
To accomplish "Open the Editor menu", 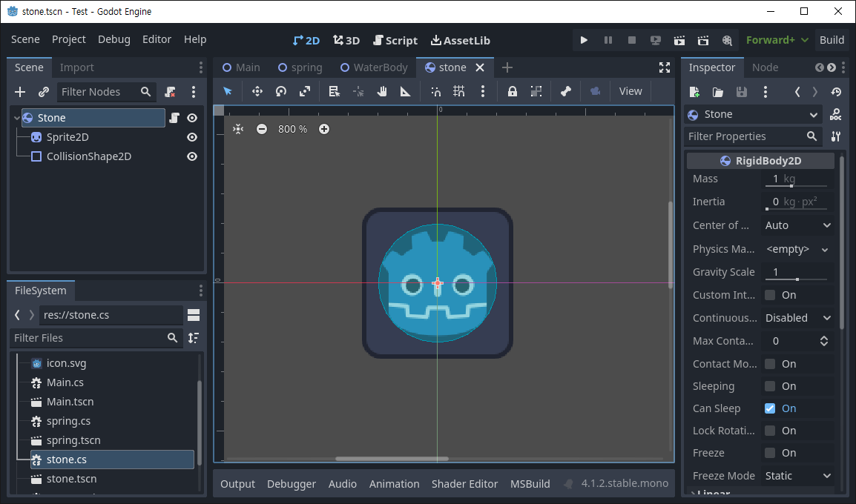I will [x=157, y=39].
